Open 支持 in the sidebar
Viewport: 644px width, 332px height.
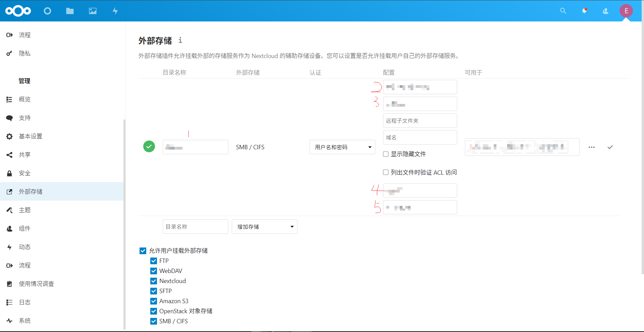click(62, 118)
